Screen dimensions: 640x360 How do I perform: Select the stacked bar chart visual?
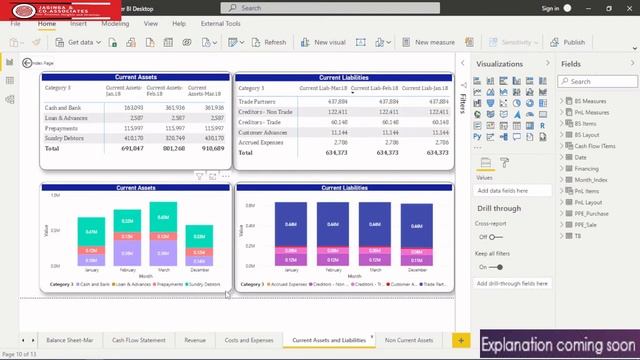[x=477, y=81]
